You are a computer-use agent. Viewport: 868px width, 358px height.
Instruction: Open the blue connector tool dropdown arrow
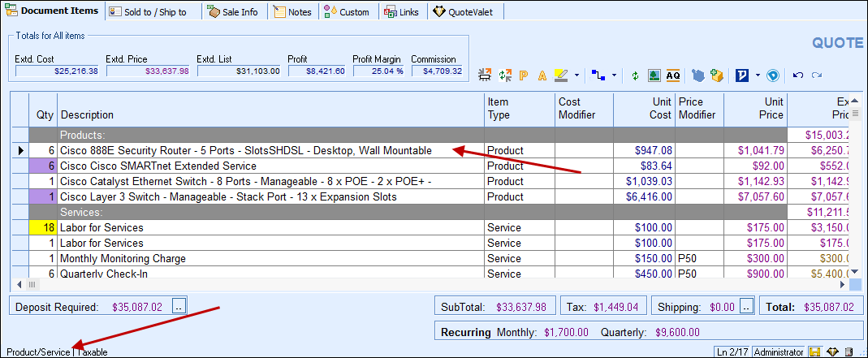[614, 75]
